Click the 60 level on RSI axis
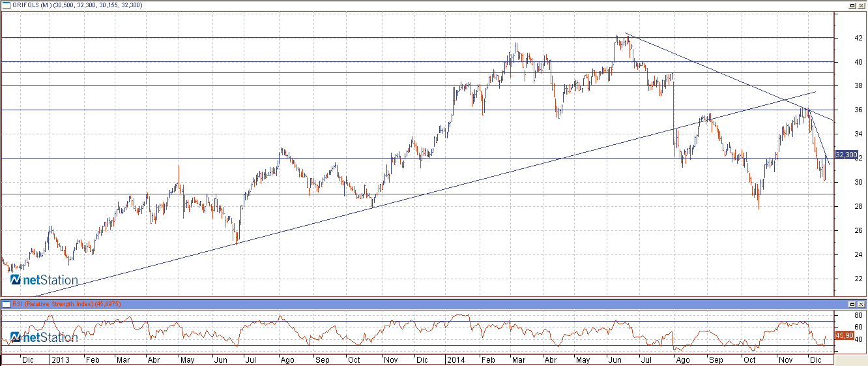This screenshot has width=868, height=366. pos(858,327)
